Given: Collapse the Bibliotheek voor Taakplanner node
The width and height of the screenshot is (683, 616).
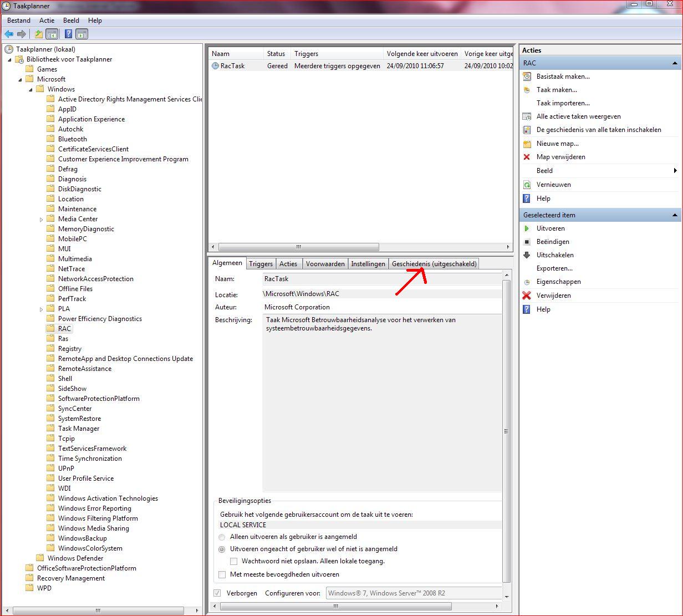Looking at the screenshot, I should click(x=9, y=59).
